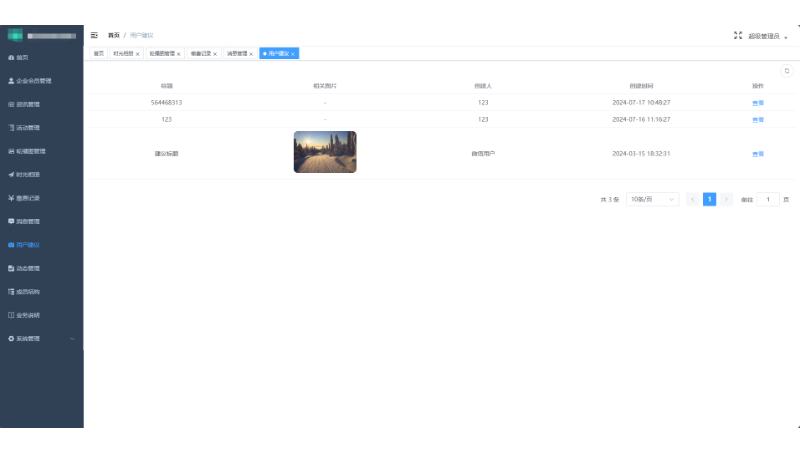Click title cell 建议标题
800x453 pixels.
[x=166, y=154]
